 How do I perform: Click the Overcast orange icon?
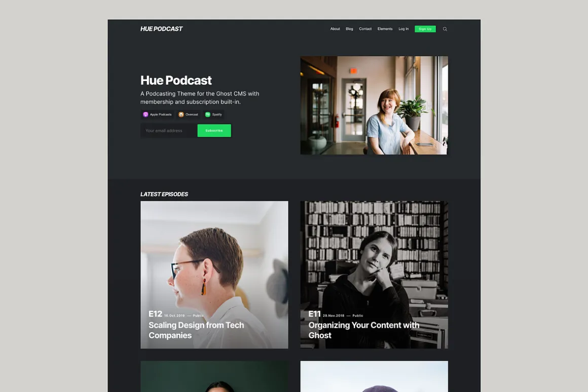181,114
